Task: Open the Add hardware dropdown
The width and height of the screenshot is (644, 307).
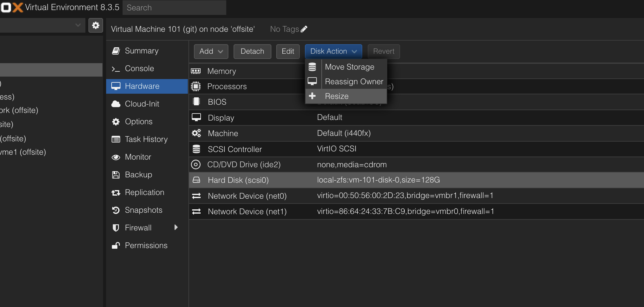Action: tap(211, 51)
